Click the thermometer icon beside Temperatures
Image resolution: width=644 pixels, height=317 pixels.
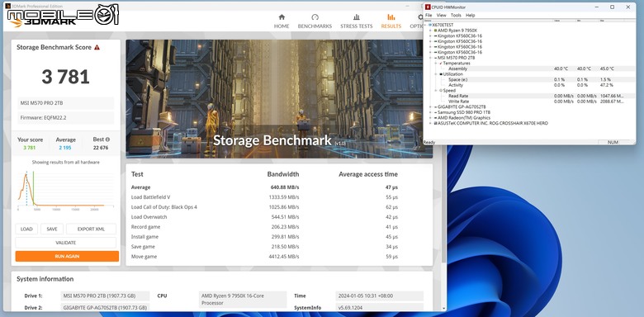point(441,64)
